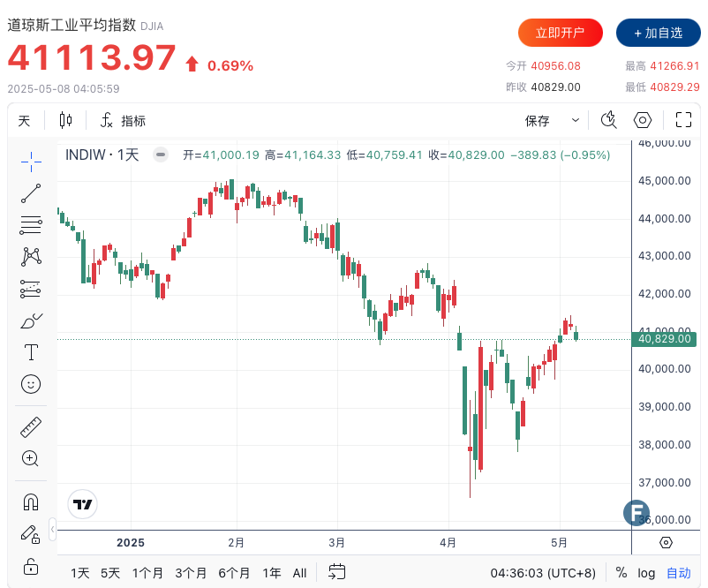Click the 加自选 button

(658, 33)
